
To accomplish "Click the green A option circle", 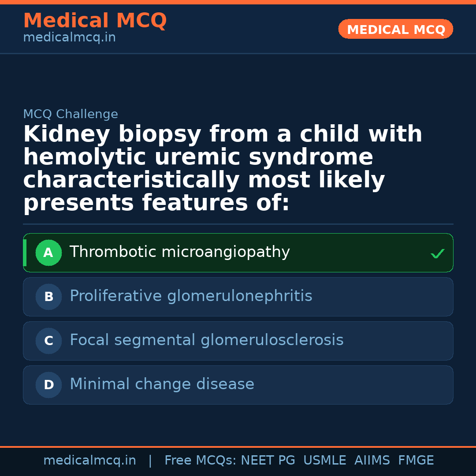I will click(48, 253).
